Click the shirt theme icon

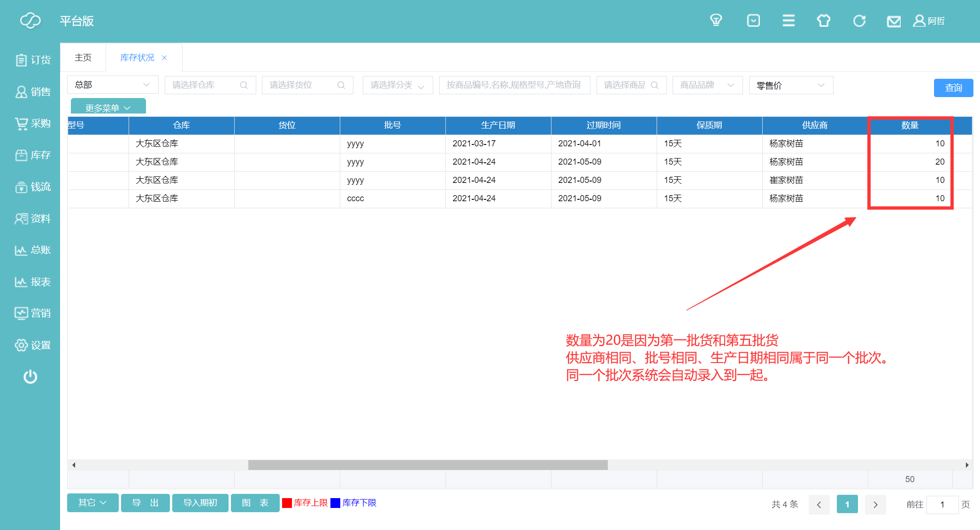pos(823,21)
